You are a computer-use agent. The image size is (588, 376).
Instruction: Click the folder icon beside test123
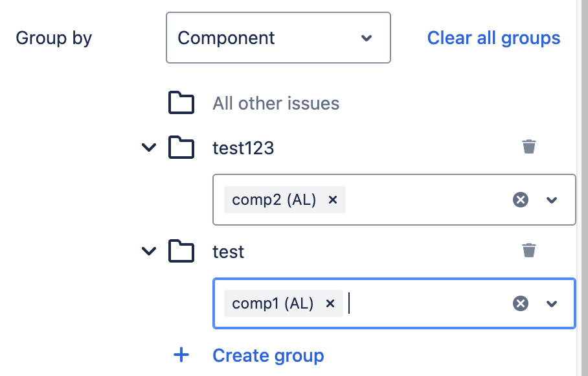pyautogui.click(x=181, y=148)
